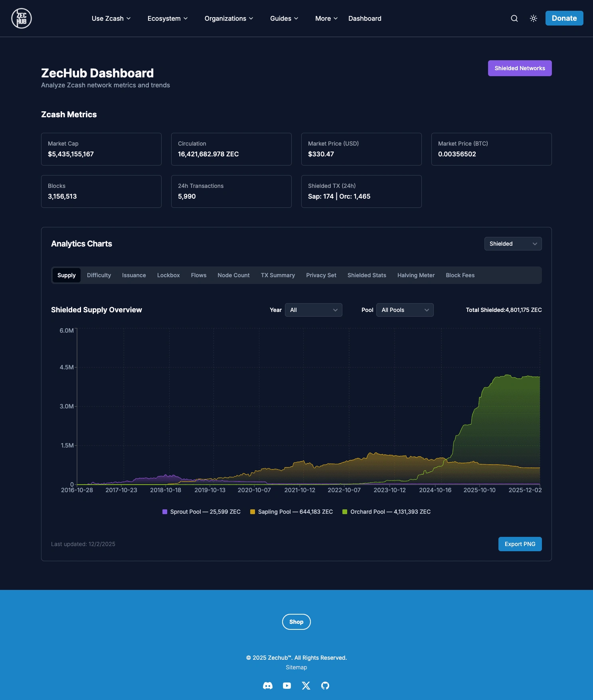
Task: Switch to the Halving Meter tab
Action: click(416, 275)
